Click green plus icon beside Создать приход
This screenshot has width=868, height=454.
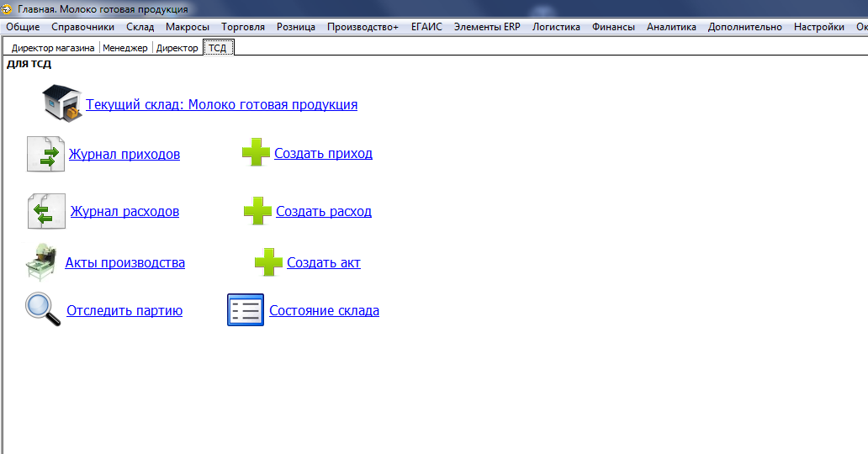click(x=256, y=153)
